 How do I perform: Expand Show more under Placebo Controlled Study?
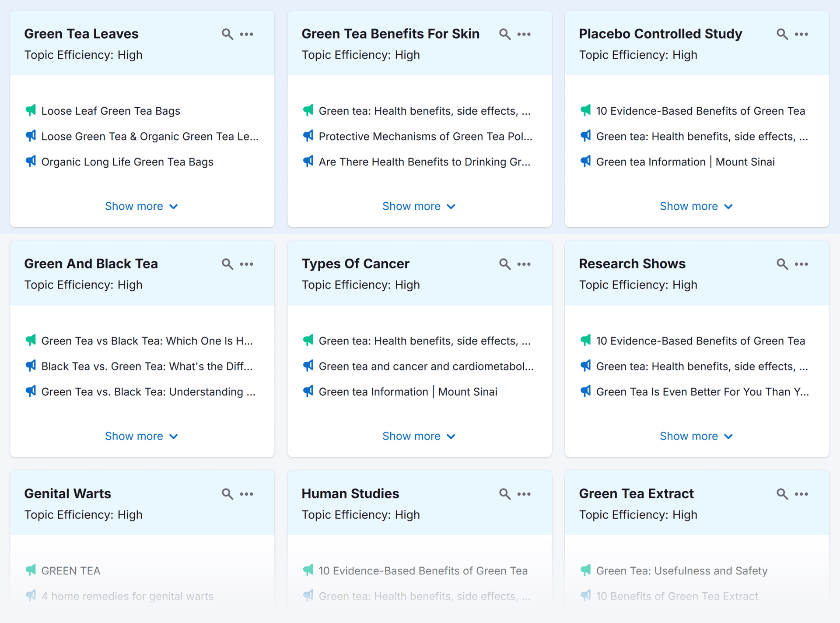(696, 206)
